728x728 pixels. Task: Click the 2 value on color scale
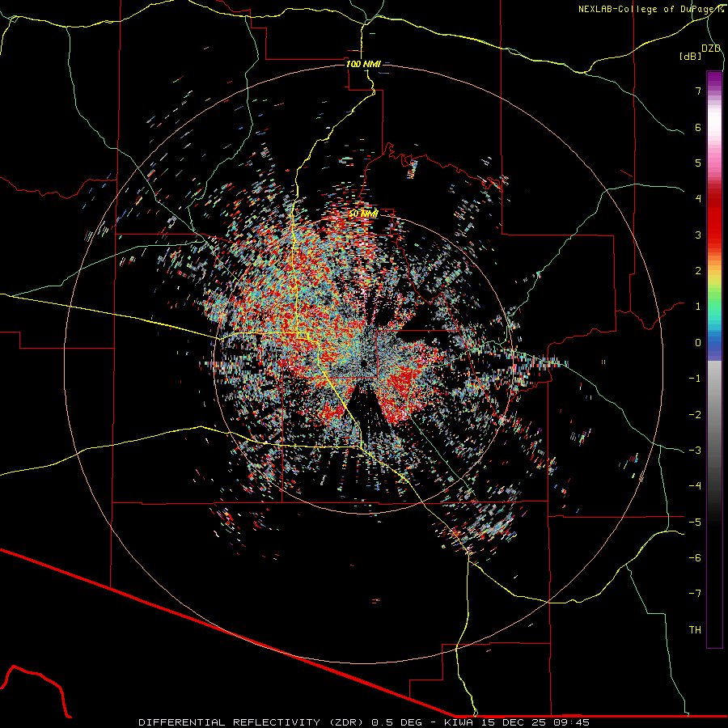click(x=698, y=271)
